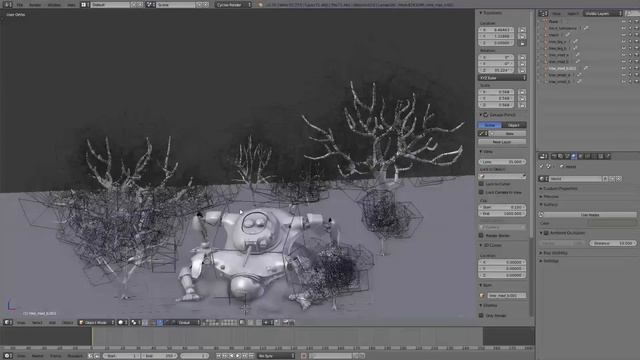Viewport: 640px width, 360px height.
Task: Click the Lock to Object field
Action: [502, 176]
